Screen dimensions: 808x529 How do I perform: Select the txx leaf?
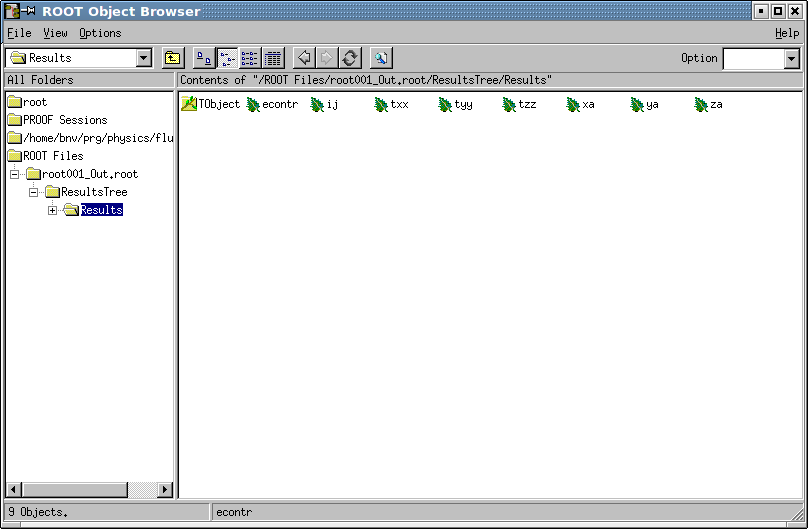pyautogui.click(x=391, y=105)
